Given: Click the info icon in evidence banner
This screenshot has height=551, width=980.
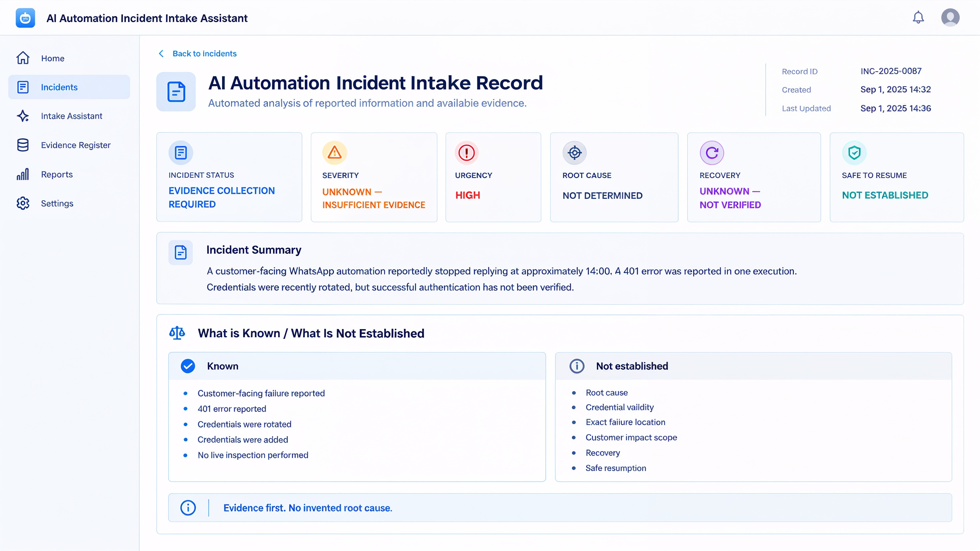Looking at the screenshot, I should click(x=188, y=508).
